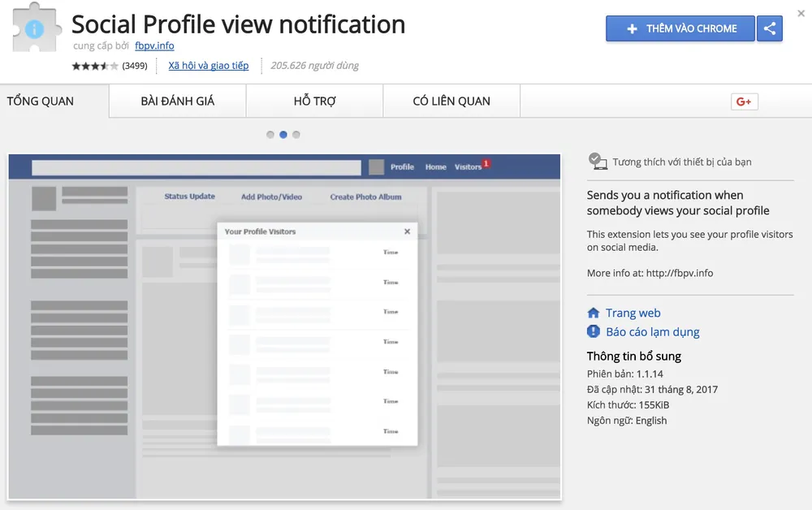The width and height of the screenshot is (812, 510).
Task: Click the extension title Social Profile view notification
Action: [238, 24]
